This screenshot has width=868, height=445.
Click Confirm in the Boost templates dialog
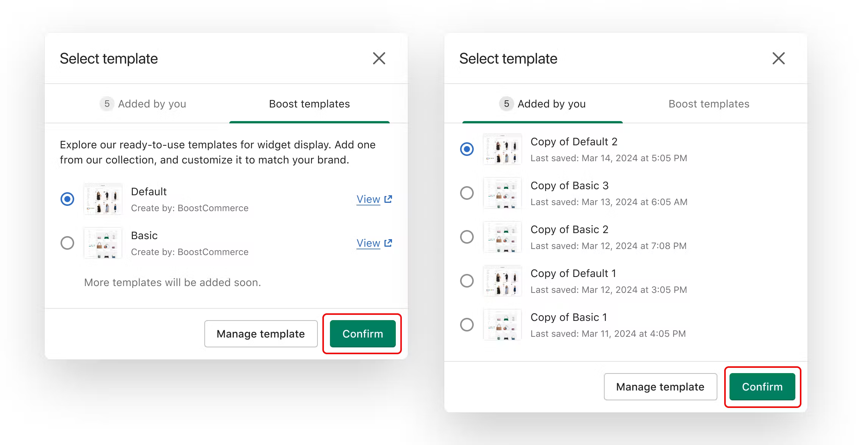pos(362,334)
